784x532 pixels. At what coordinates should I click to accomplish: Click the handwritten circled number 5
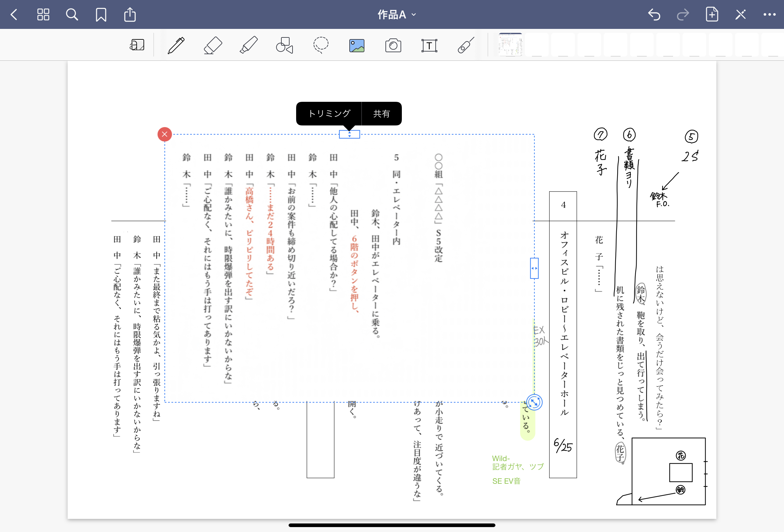click(x=691, y=137)
